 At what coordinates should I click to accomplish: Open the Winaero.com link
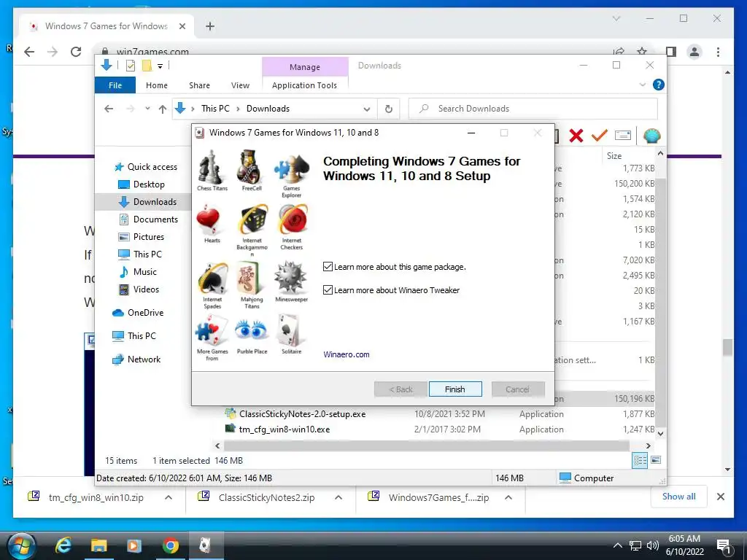point(347,354)
